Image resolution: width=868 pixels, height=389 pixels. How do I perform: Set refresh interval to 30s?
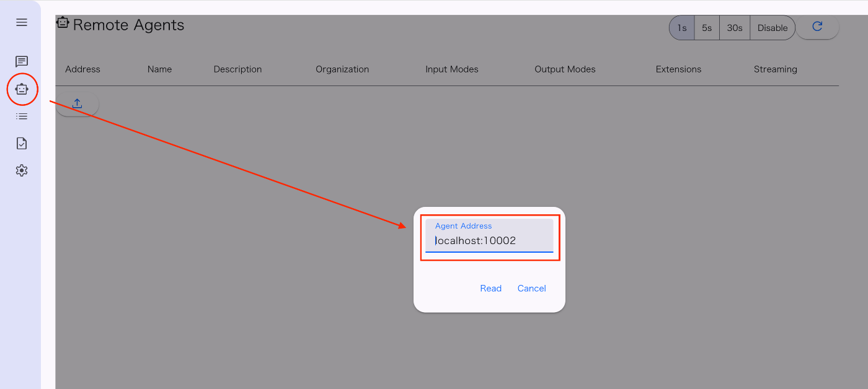(x=735, y=28)
